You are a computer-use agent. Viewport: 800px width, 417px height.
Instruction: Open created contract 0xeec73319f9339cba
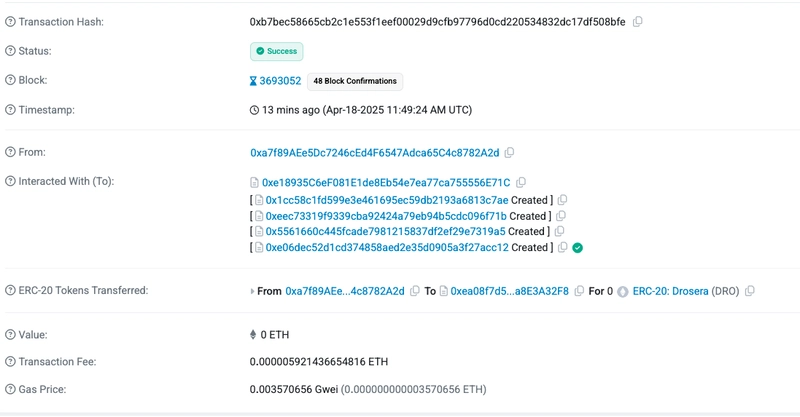pyautogui.click(x=386, y=216)
